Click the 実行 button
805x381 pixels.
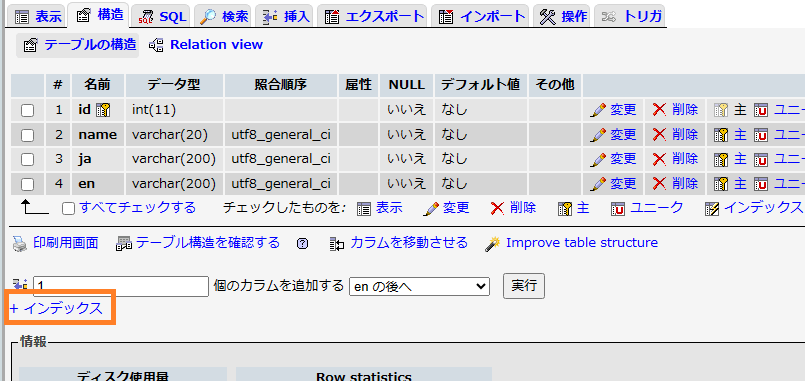(x=524, y=285)
